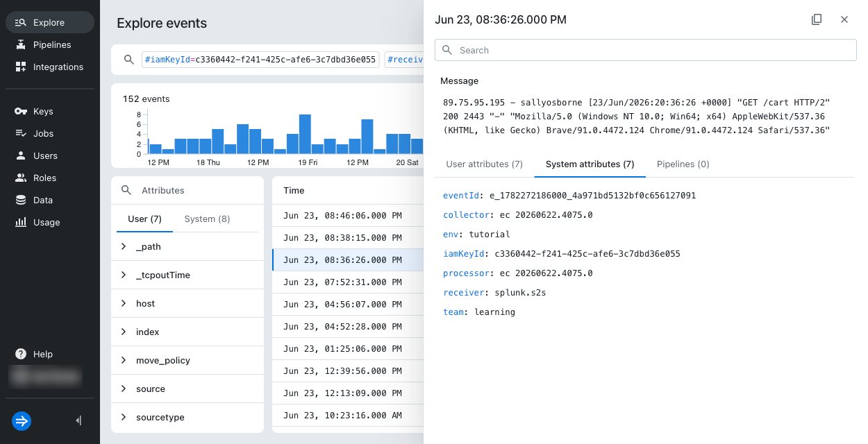Open the Pipelines section icon
Screen dimensions: 868x444
(21, 45)
